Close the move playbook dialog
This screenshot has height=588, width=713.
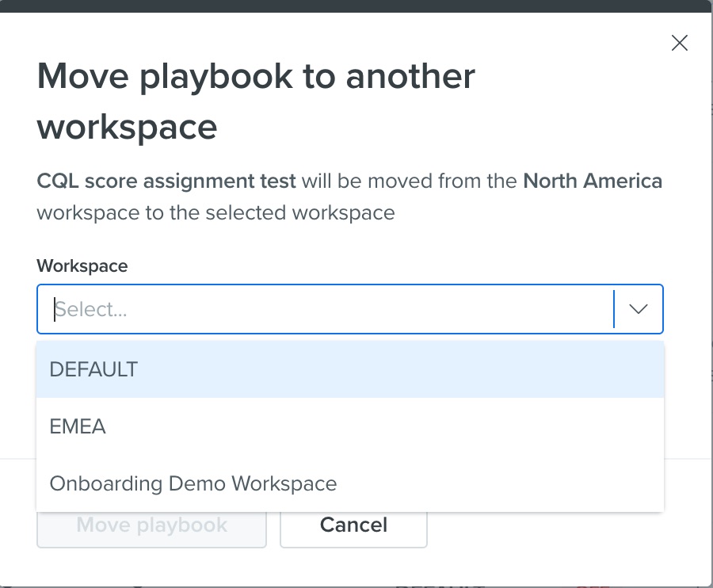(680, 44)
